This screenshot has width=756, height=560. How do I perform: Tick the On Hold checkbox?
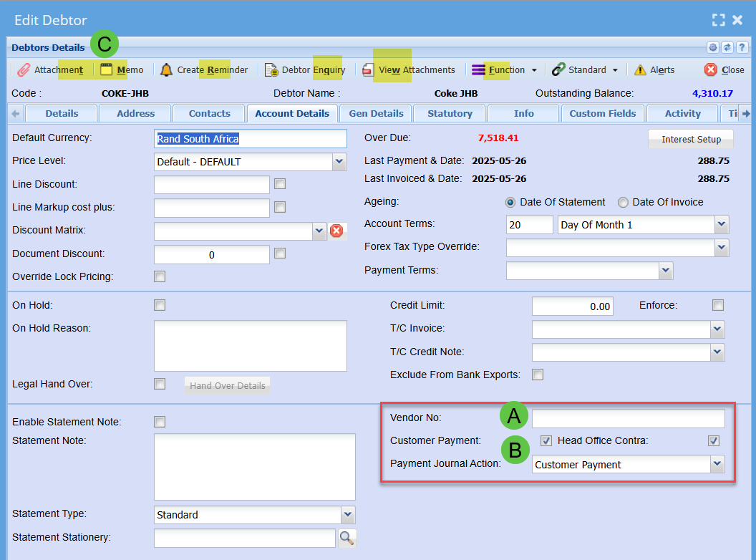160,305
